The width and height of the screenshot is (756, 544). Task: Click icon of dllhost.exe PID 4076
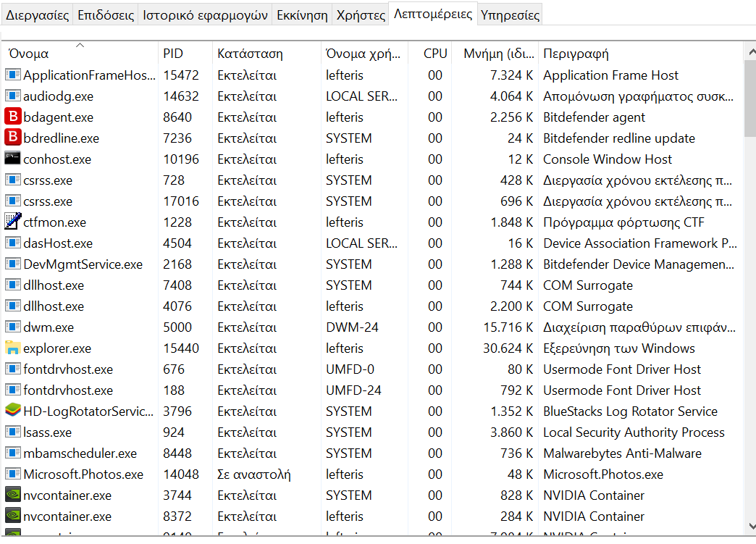click(x=12, y=306)
